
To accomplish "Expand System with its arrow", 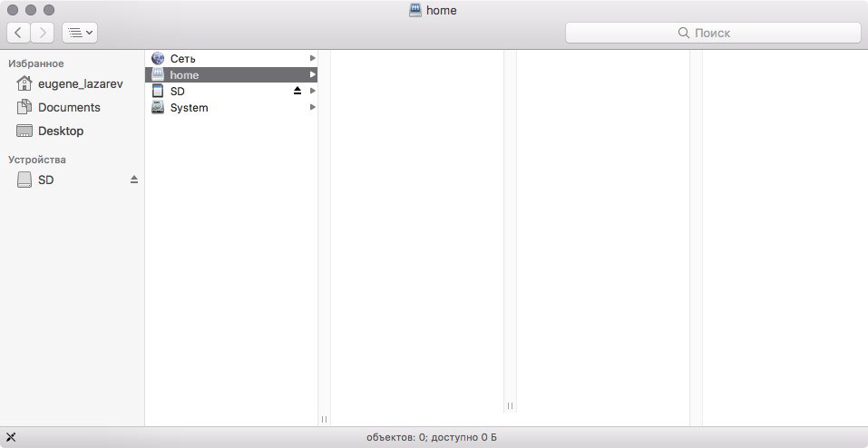I will click(313, 107).
